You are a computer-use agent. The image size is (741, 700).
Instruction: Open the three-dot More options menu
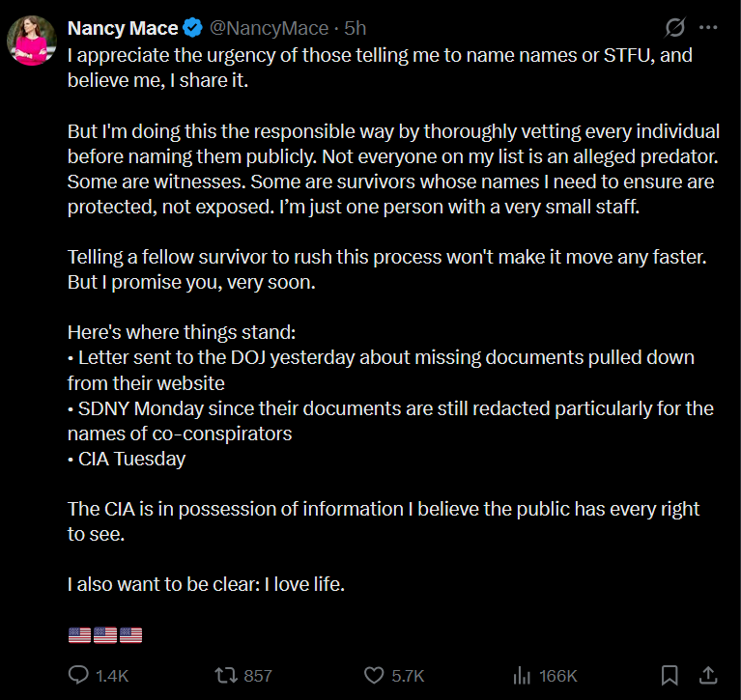[708, 27]
